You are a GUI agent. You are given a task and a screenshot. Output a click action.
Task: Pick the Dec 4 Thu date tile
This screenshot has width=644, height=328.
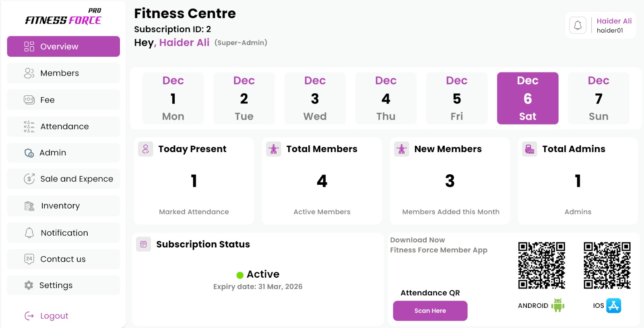pyautogui.click(x=386, y=98)
